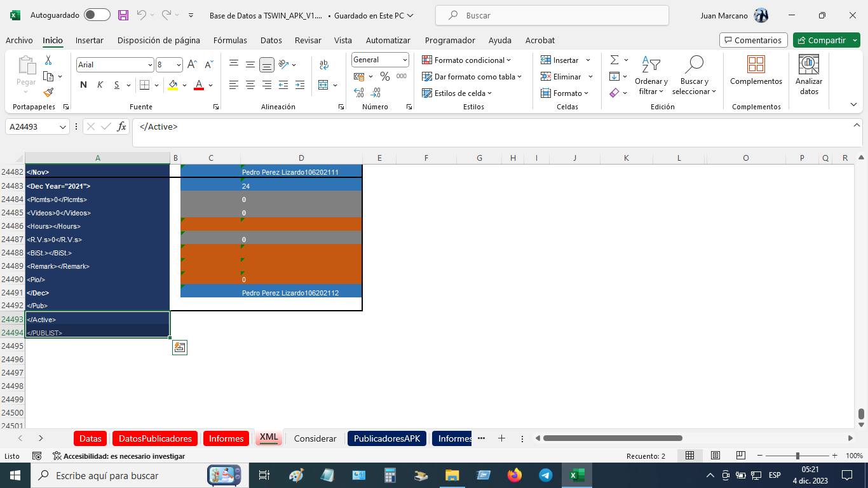The image size is (868, 488).
Task: Toggle italic formatting with K button
Action: pos(100,85)
